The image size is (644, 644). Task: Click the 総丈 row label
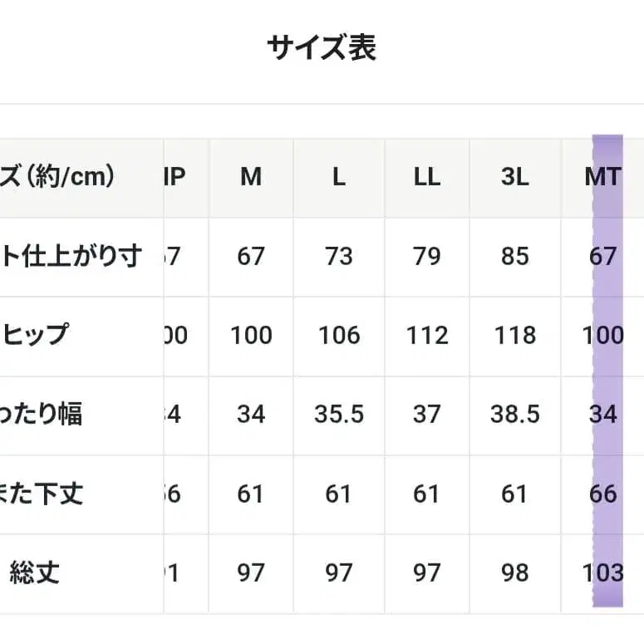coord(36,573)
